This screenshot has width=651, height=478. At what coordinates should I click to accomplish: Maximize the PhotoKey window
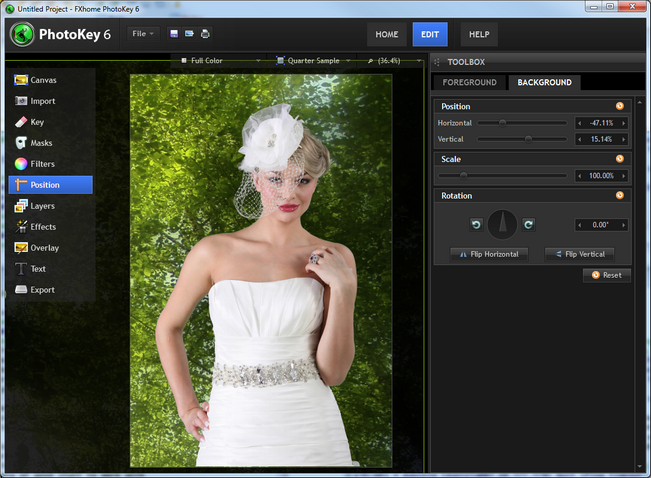tap(610, 6)
